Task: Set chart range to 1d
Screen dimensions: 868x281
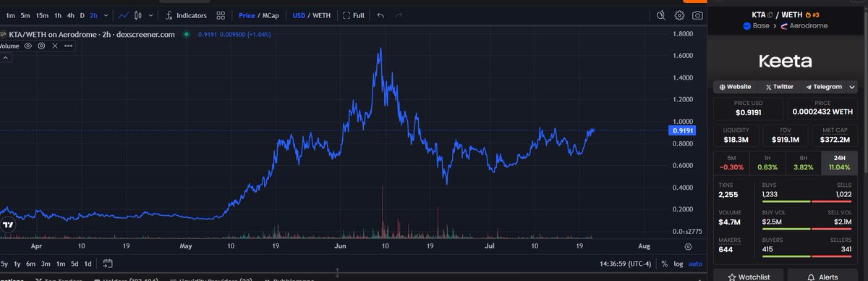Action: [x=88, y=264]
